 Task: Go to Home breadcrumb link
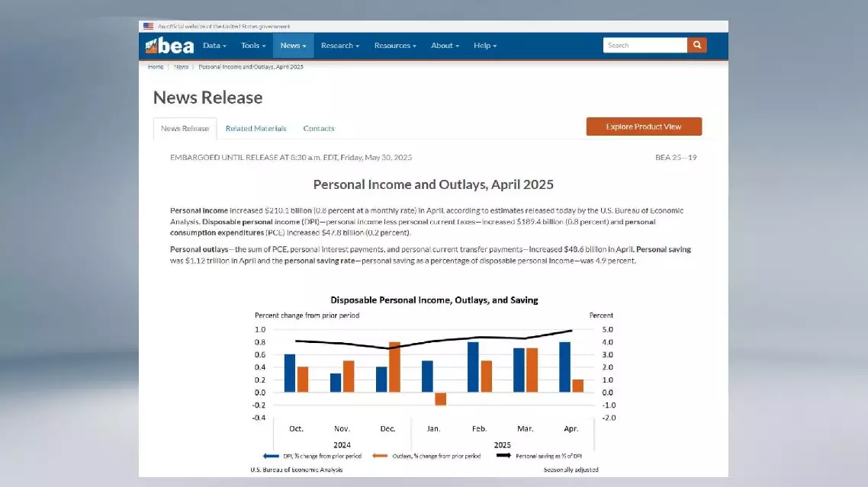(x=156, y=67)
